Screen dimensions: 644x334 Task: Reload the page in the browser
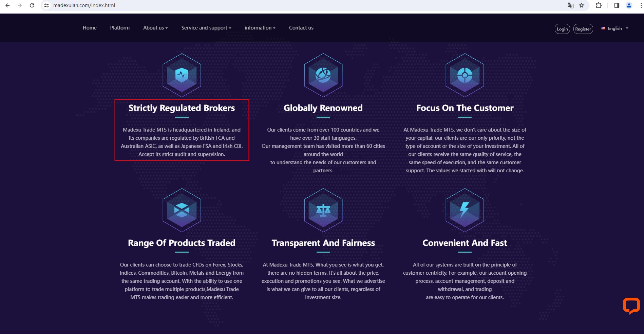coord(32,5)
